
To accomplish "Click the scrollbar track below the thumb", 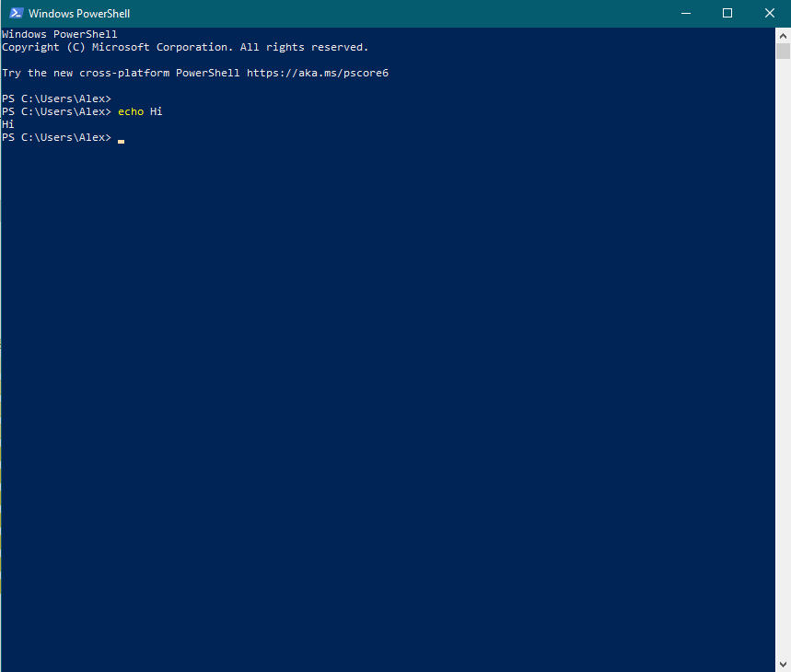I will coord(784,368).
